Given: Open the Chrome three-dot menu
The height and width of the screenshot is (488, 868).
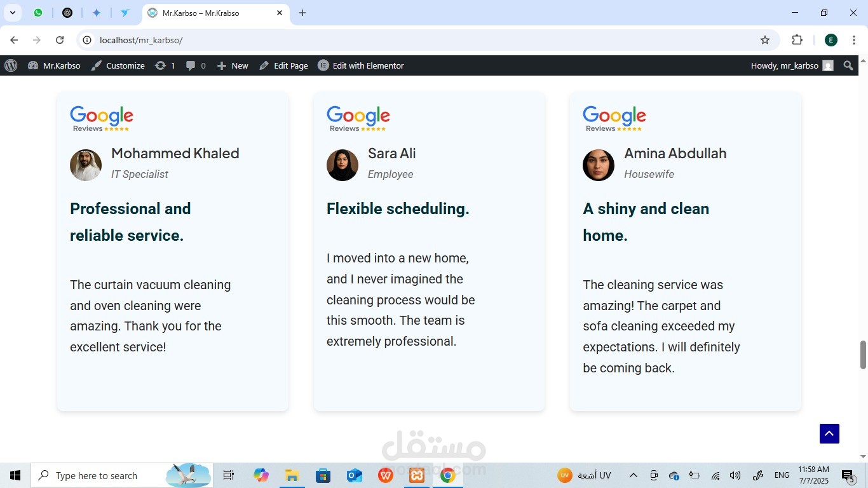Looking at the screenshot, I should pyautogui.click(x=854, y=40).
